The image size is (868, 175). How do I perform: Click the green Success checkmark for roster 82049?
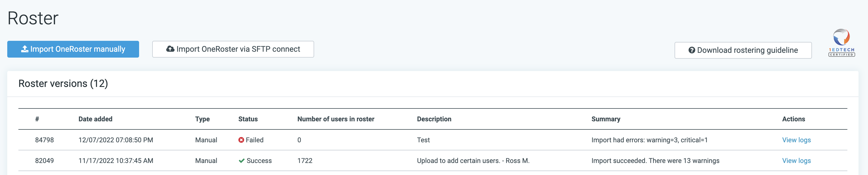click(241, 160)
